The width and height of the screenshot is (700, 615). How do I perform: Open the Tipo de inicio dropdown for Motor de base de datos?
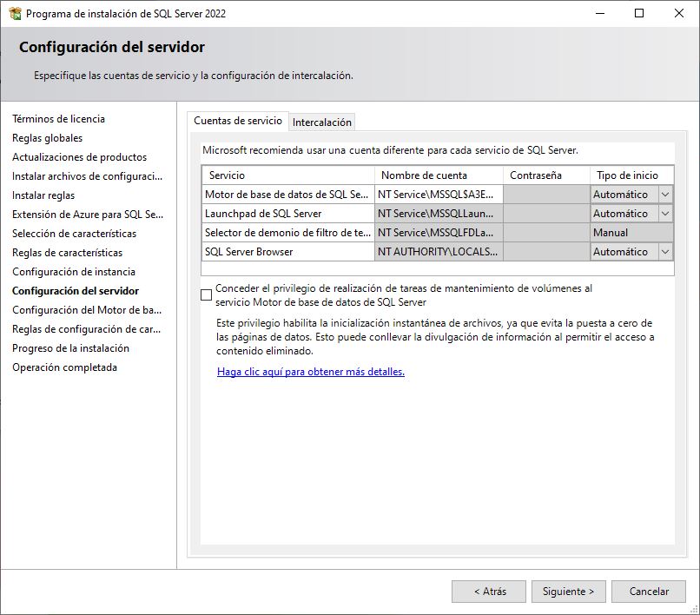(665, 194)
